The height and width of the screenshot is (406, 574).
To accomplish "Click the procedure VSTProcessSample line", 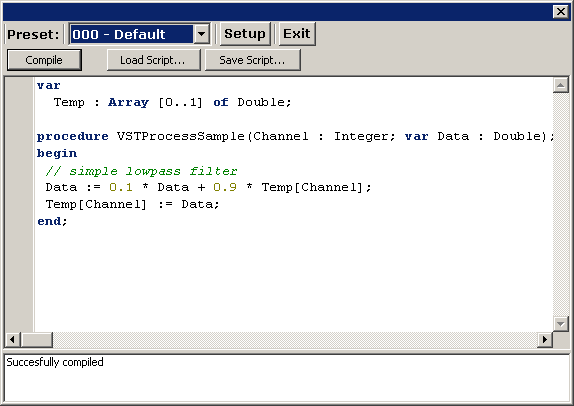I will point(296,137).
